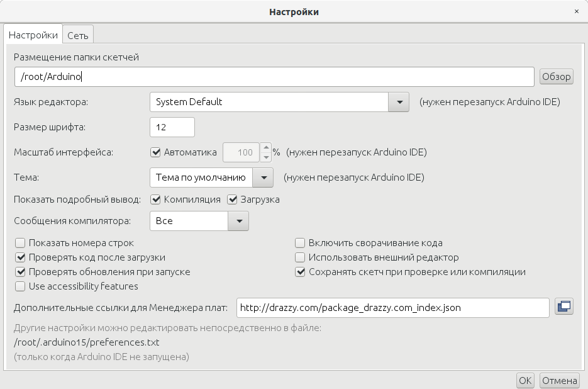The height and width of the screenshot is (389, 588).
Task: Decrease interface scale with down stepper arrow
Action: pos(266,157)
